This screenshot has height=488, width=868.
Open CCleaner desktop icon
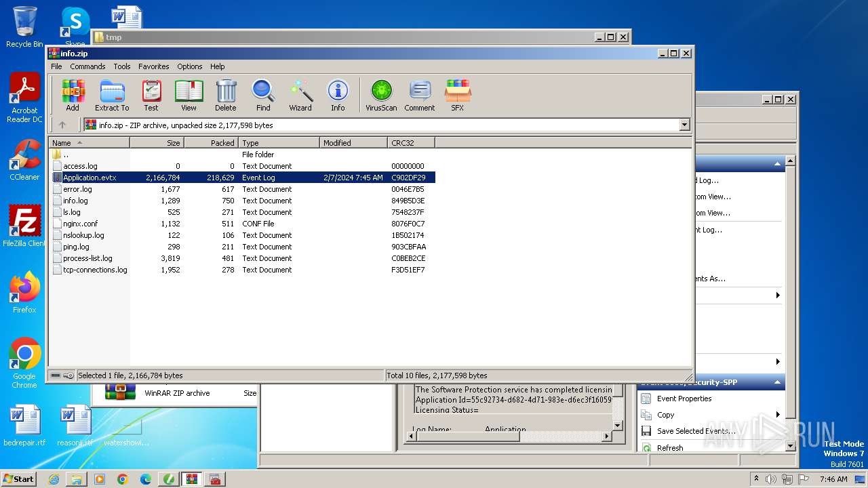click(24, 160)
